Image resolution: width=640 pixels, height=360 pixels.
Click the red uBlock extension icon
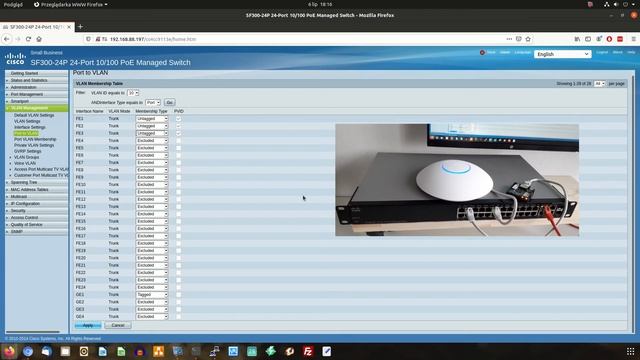point(609,39)
